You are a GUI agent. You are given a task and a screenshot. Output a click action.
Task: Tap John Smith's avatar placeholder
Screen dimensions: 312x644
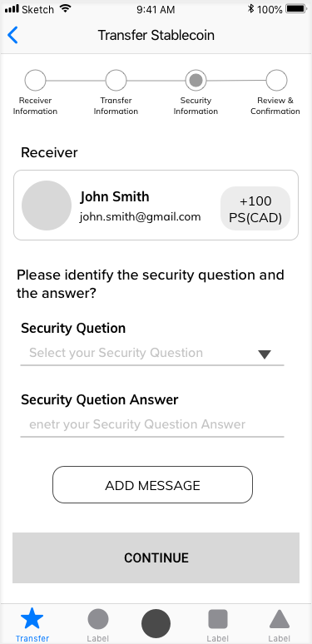(47, 206)
